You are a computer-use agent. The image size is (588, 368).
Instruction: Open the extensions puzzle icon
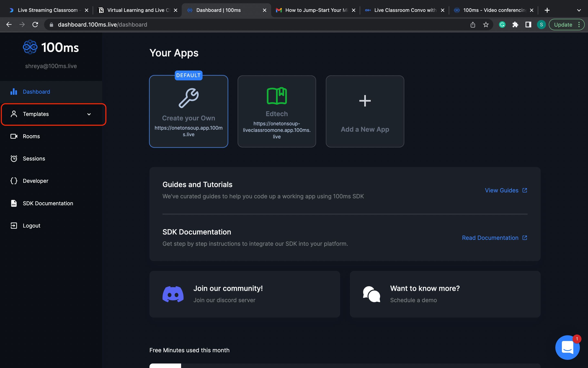point(515,25)
